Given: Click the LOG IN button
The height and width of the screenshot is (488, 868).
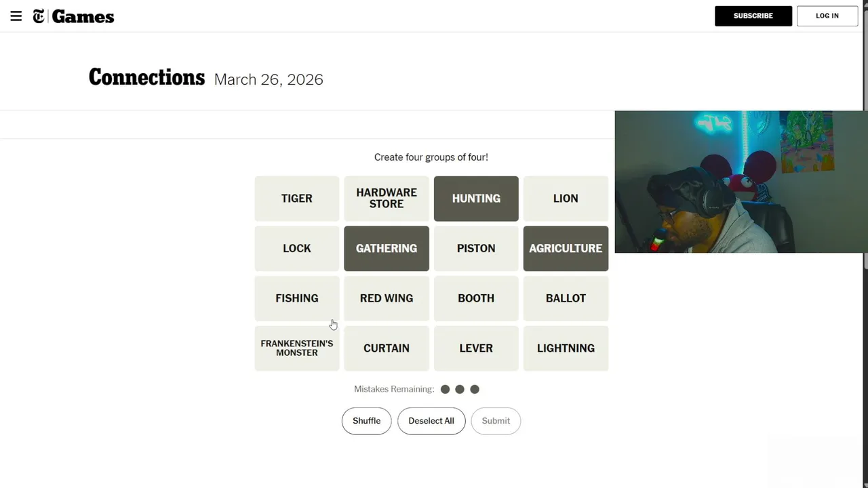Looking at the screenshot, I should pos(827,16).
